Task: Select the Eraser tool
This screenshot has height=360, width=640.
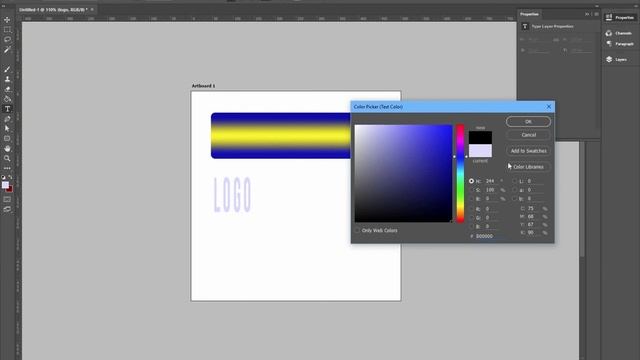Action: pyautogui.click(x=7, y=89)
